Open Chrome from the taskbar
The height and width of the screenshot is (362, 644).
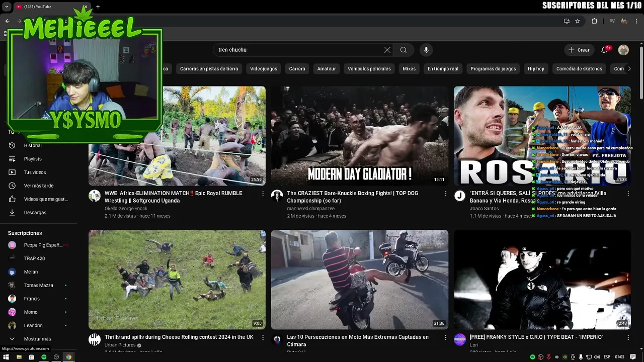coord(69,357)
